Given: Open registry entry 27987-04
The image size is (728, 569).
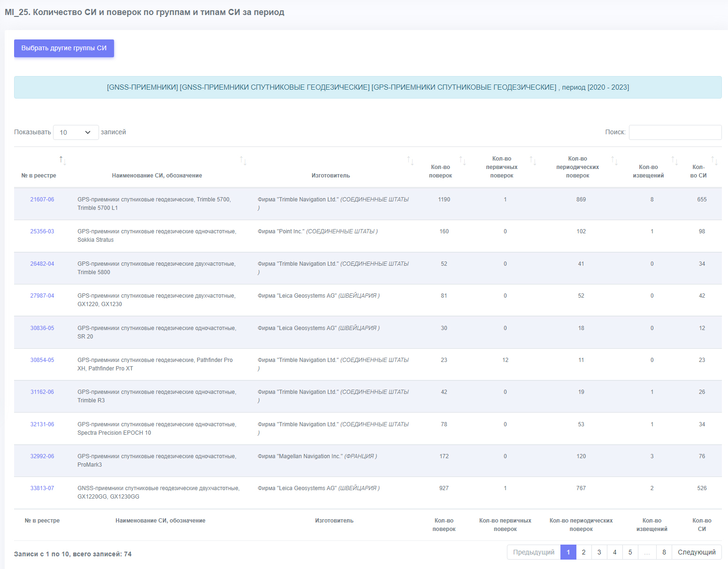Looking at the screenshot, I should pos(42,296).
